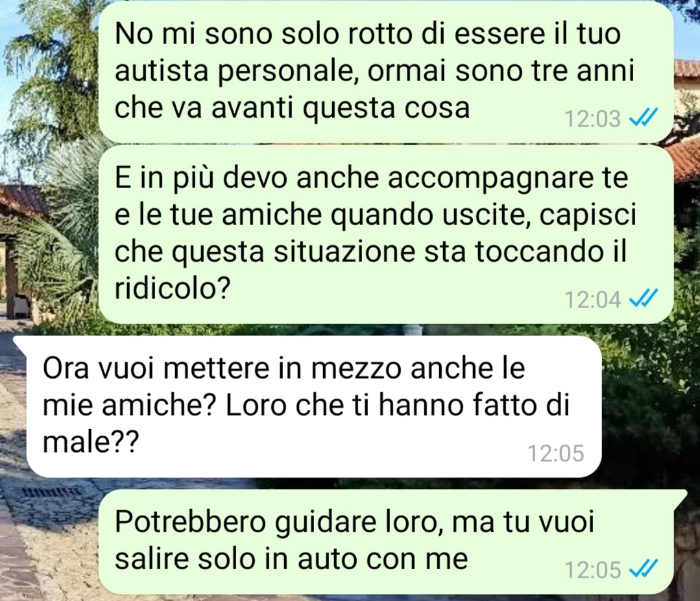Tap the 12:03 timestamp
This screenshot has height=601, width=700.
click(592, 119)
